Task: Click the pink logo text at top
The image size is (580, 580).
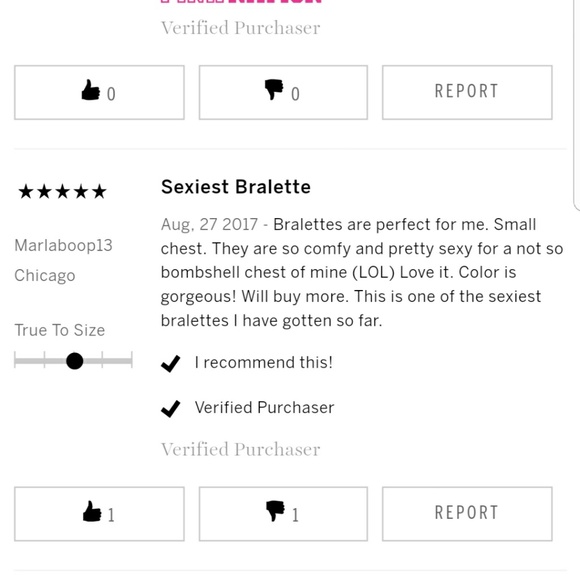Action: 241,2
